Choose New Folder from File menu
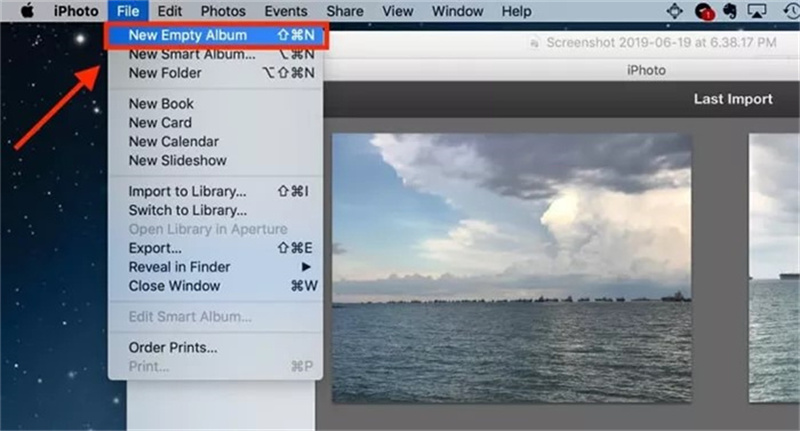The height and width of the screenshot is (431, 800). (215, 73)
